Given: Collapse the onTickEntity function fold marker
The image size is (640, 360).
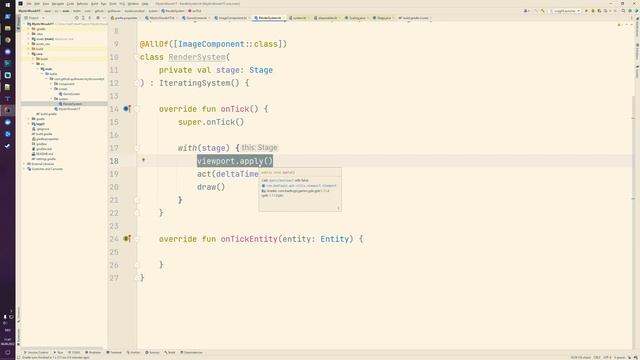Looking at the screenshot, I should point(137,239).
